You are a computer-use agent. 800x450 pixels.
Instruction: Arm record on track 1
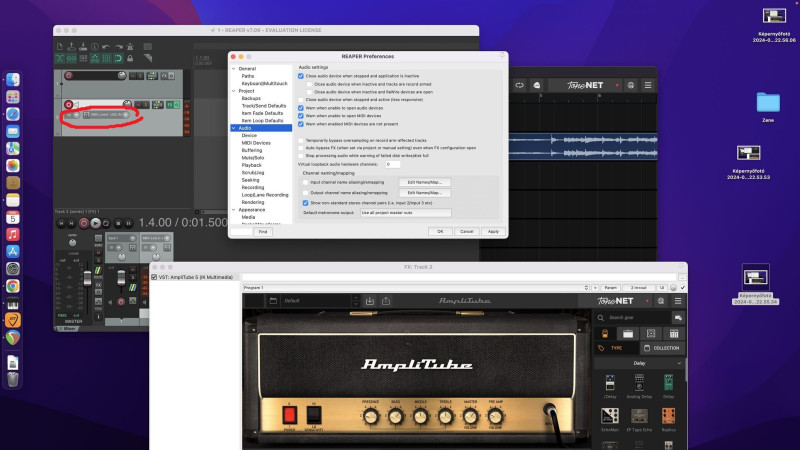point(68,76)
